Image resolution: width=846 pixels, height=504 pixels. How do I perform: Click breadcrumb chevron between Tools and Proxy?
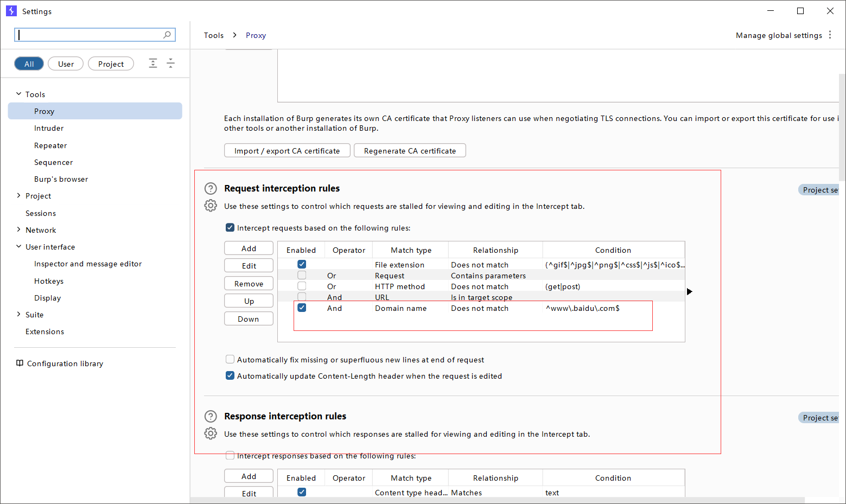[x=234, y=35]
